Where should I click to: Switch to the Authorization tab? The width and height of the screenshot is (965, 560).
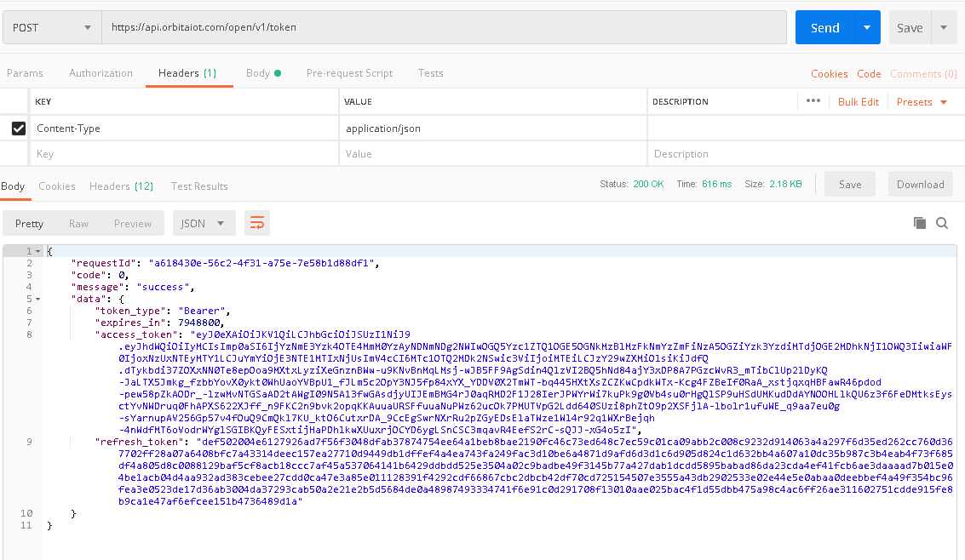coord(101,73)
